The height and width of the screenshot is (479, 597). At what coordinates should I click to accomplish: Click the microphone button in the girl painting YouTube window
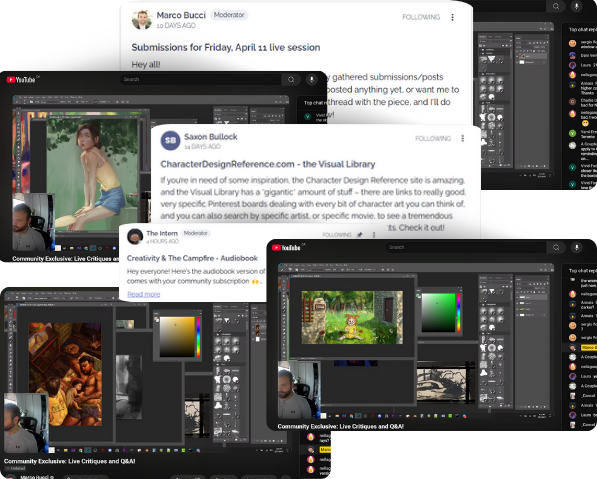pyautogui.click(x=311, y=80)
